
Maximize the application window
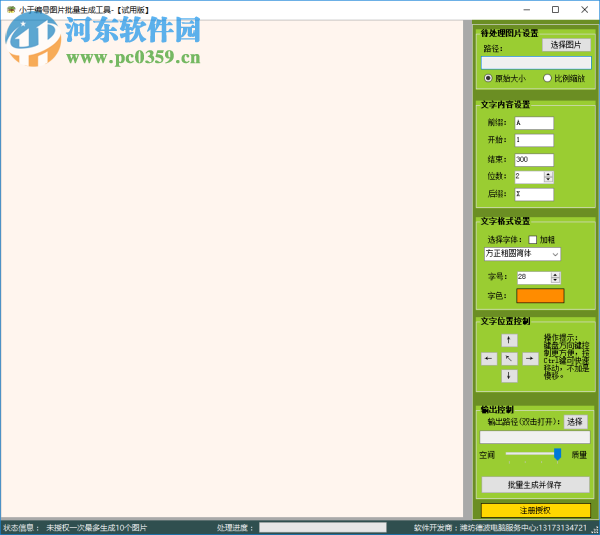pyautogui.click(x=555, y=10)
